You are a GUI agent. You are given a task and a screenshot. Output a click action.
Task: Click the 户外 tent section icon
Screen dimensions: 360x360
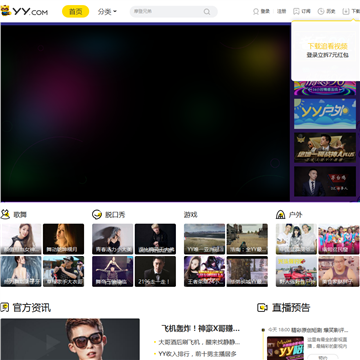pos(281,214)
